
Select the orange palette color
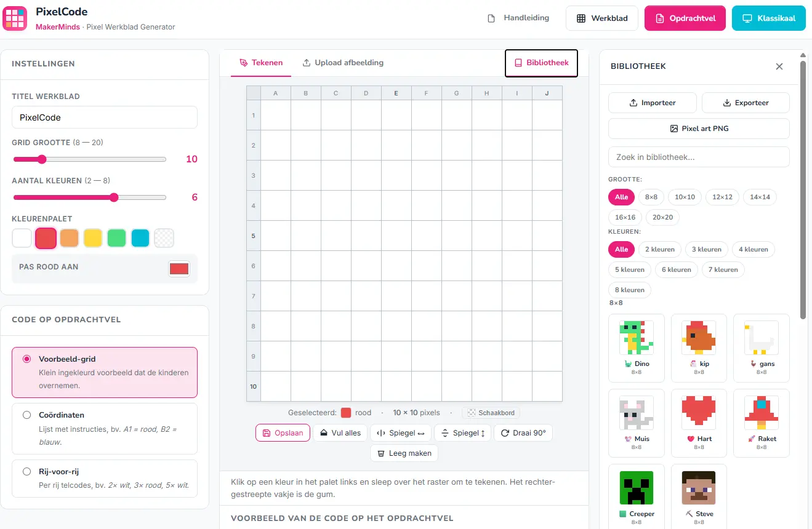click(x=69, y=238)
